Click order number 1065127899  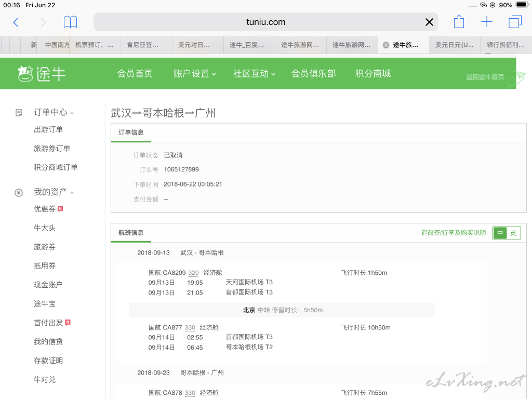(x=181, y=169)
